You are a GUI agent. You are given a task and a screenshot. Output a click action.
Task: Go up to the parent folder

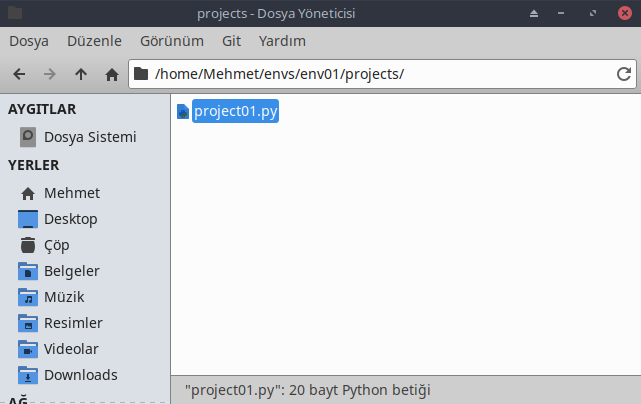81,74
